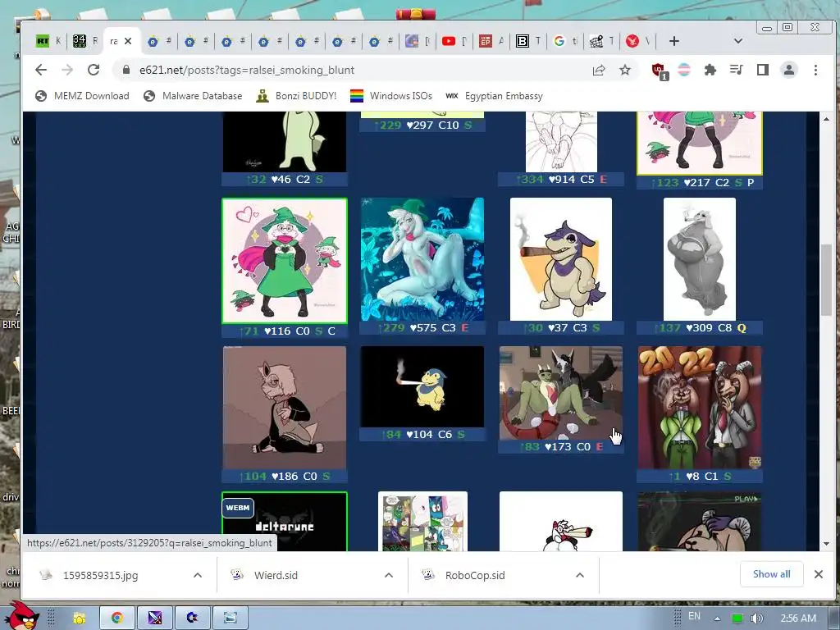Screen dimensions: 840x630
Task: Click the forward navigation arrow
Action: click(67, 71)
